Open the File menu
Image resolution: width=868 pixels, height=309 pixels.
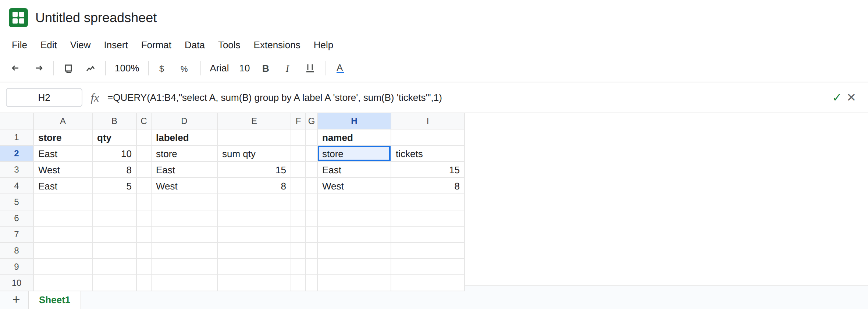click(x=19, y=45)
